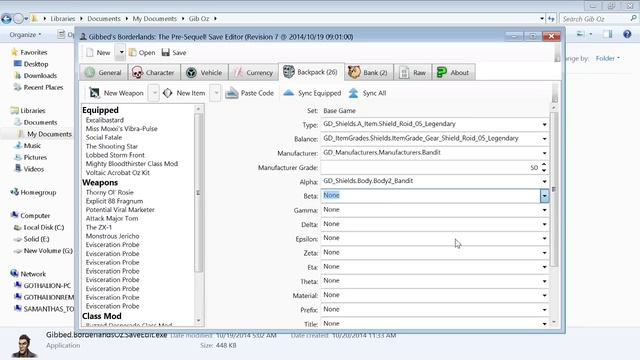Open the Raw tab

coord(413,72)
